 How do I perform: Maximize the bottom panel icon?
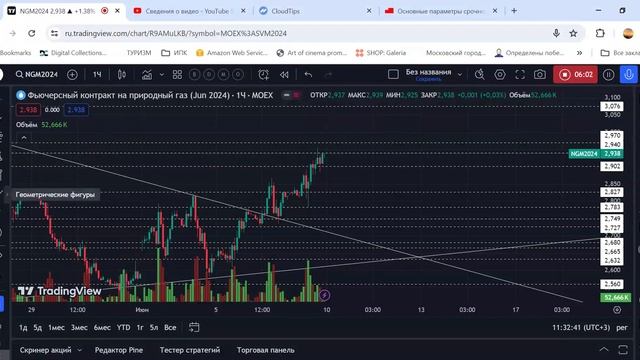click(623, 349)
